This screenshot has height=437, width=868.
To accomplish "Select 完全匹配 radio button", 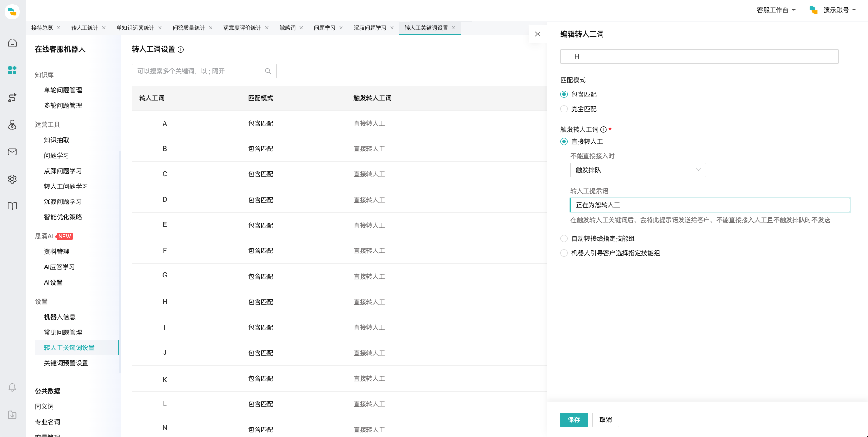I will tap(564, 109).
